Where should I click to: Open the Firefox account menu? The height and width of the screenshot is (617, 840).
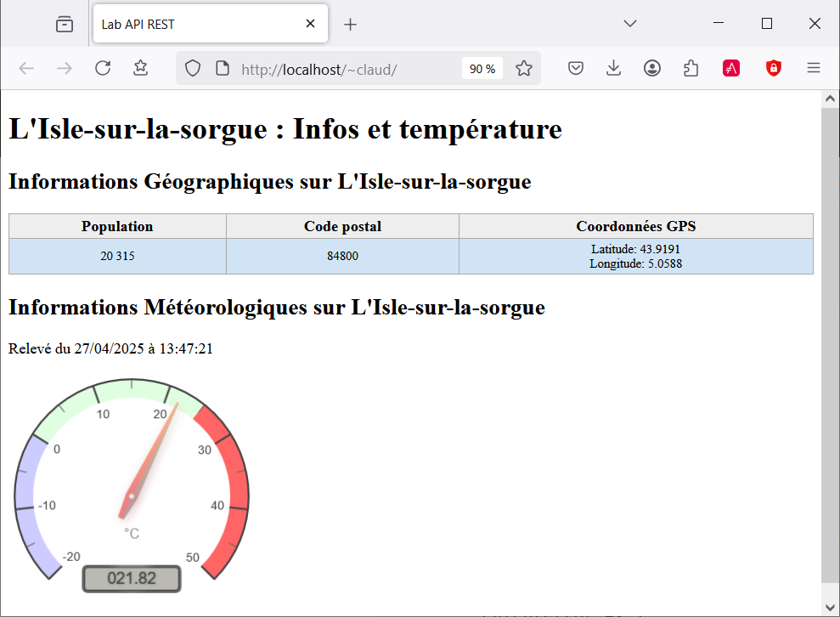[x=652, y=68]
